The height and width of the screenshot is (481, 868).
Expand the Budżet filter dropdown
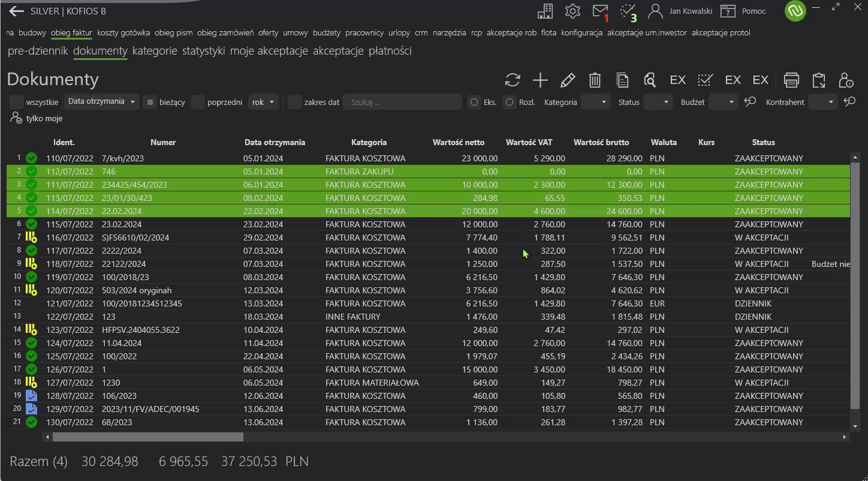point(722,102)
